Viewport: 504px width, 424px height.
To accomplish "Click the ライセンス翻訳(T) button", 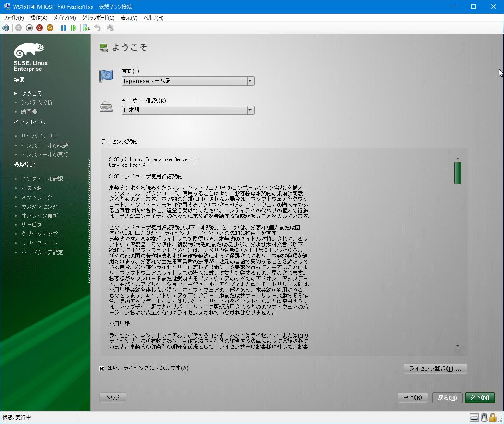I will [435, 369].
